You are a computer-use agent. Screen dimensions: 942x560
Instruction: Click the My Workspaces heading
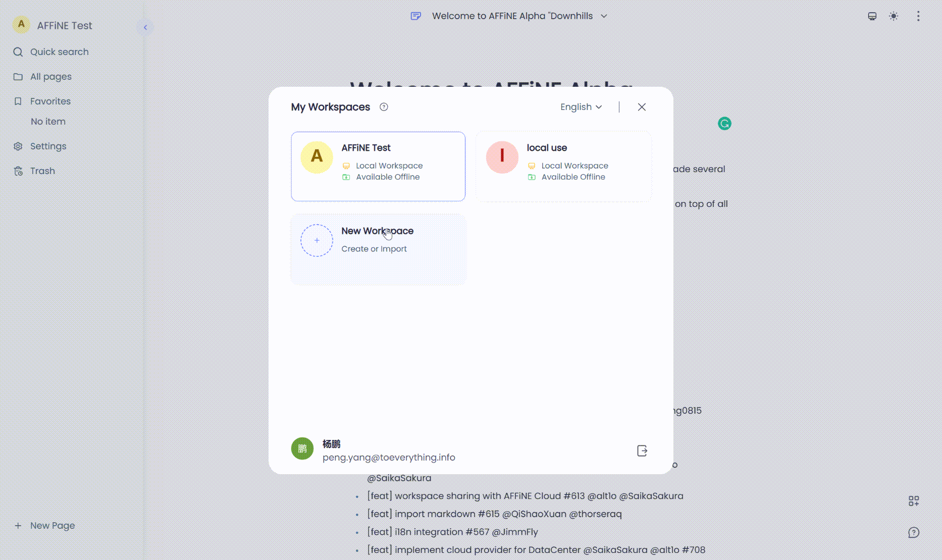[331, 107]
